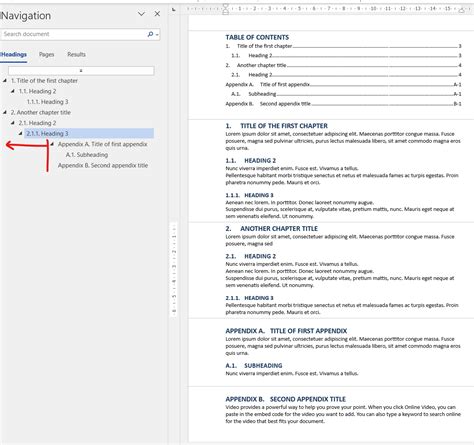Follow TOC entry '2.1. Heading 2'
Viewport: 474px width, 445px height.
tap(346, 75)
